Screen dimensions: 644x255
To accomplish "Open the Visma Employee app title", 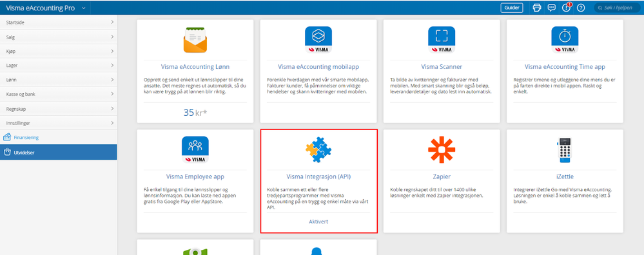I will coord(195,176).
